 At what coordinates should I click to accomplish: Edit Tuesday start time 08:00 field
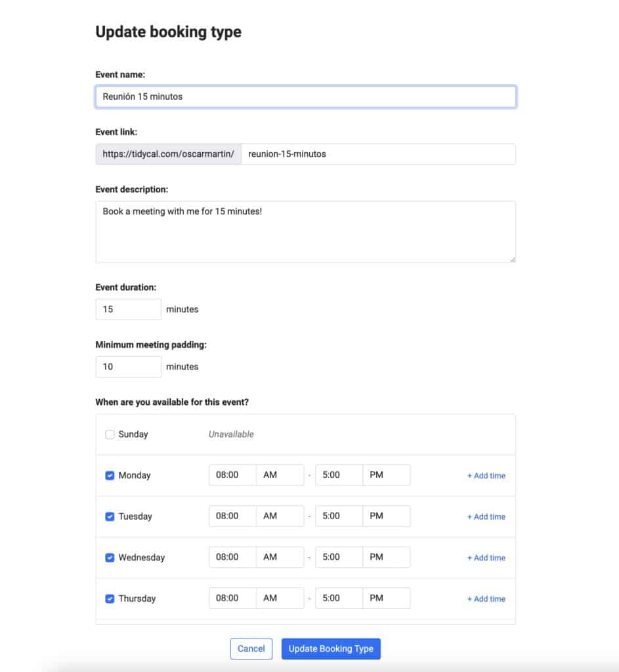233,516
